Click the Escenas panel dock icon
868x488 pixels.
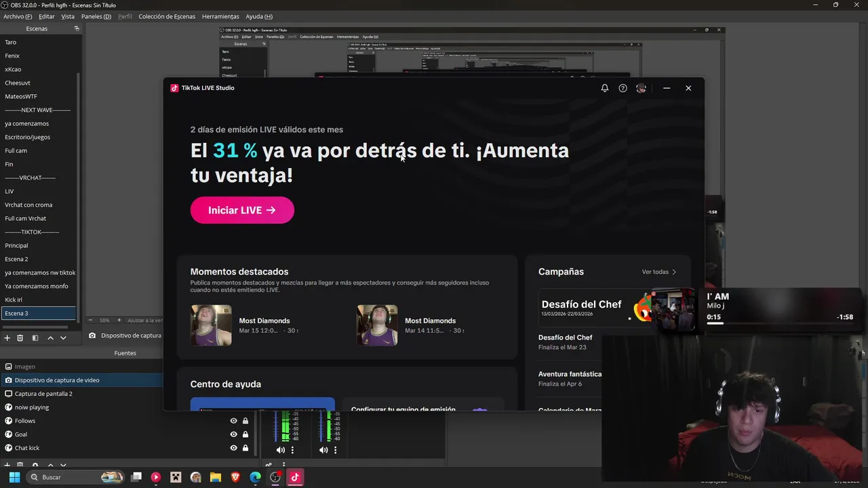[x=77, y=28]
